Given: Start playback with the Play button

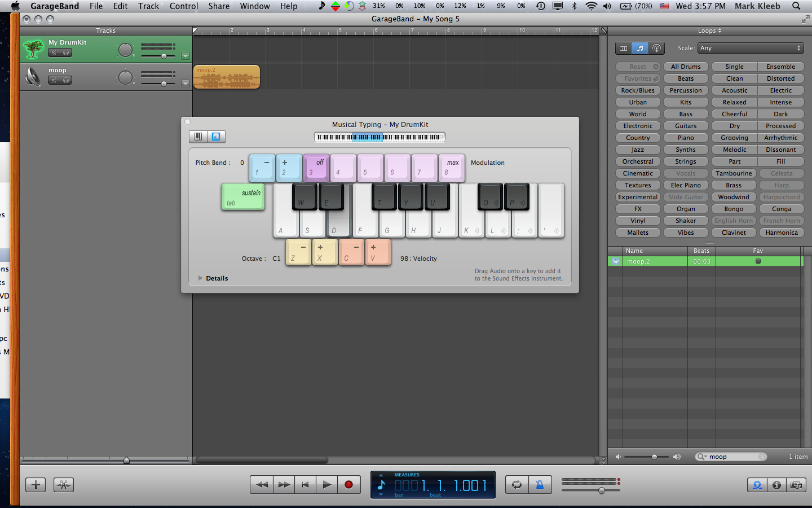Looking at the screenshot, I should click(x=326, y=484).
